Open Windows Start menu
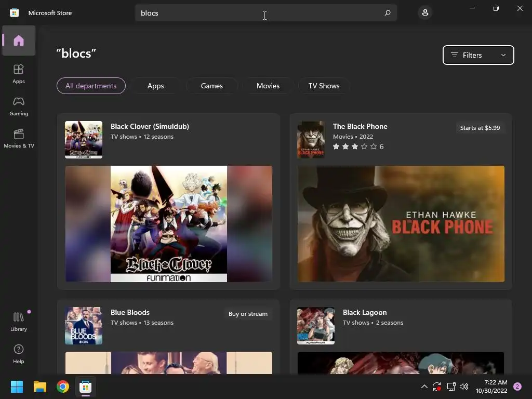 pos(17,387)
